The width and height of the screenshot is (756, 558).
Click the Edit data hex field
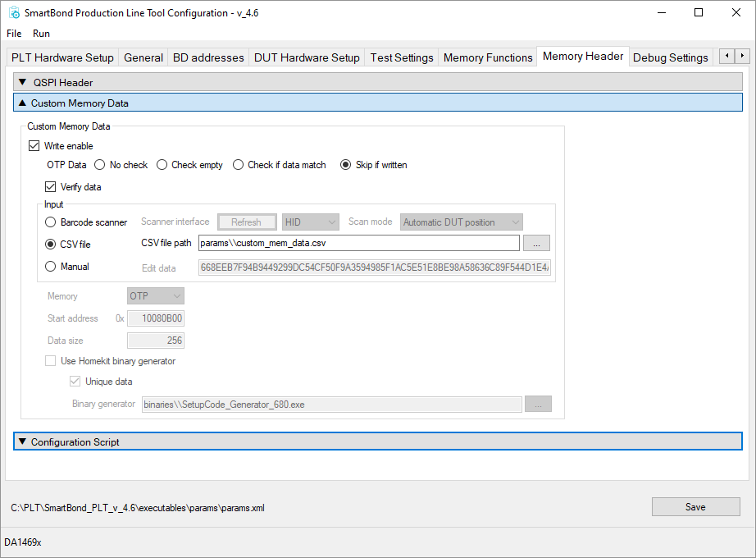click(x=375, y=268)
